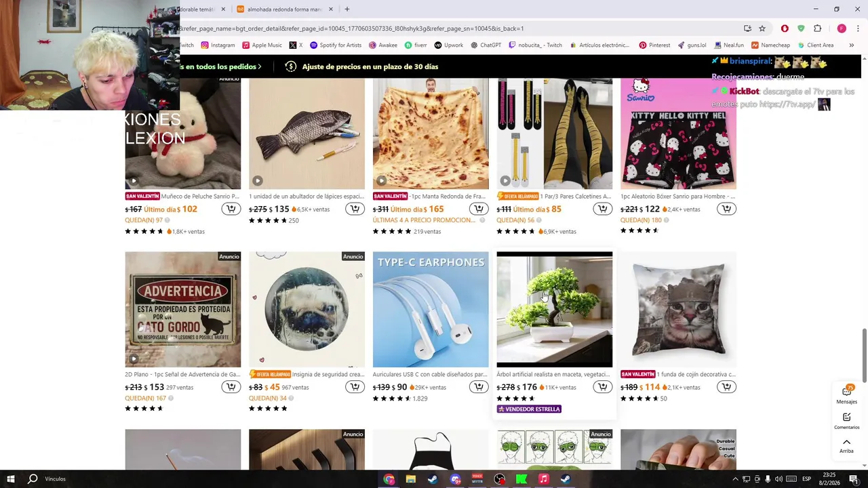Expand the hidden bookmarks chevron

(851, 45)
